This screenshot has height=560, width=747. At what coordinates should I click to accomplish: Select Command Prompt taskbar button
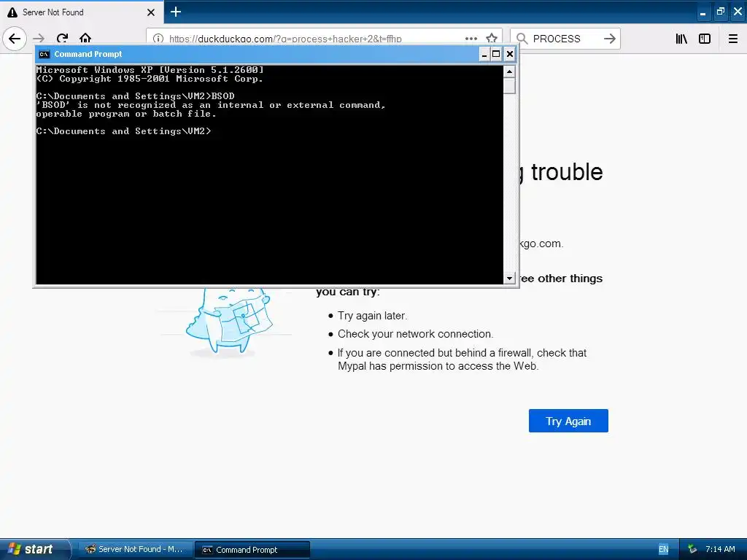(252, 550)
